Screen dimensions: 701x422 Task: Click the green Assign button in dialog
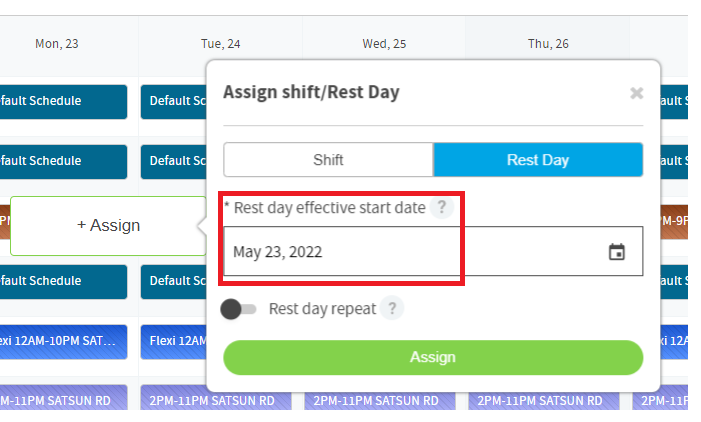433,357
